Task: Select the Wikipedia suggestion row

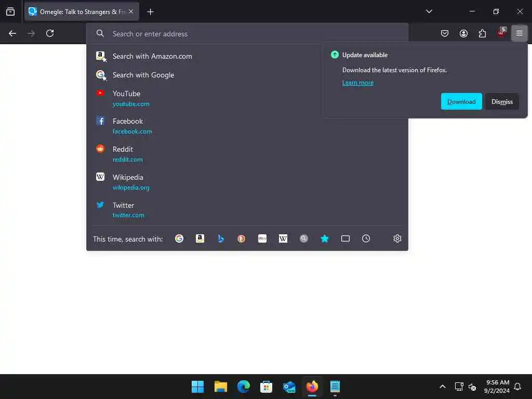Action: coord(247,182)
